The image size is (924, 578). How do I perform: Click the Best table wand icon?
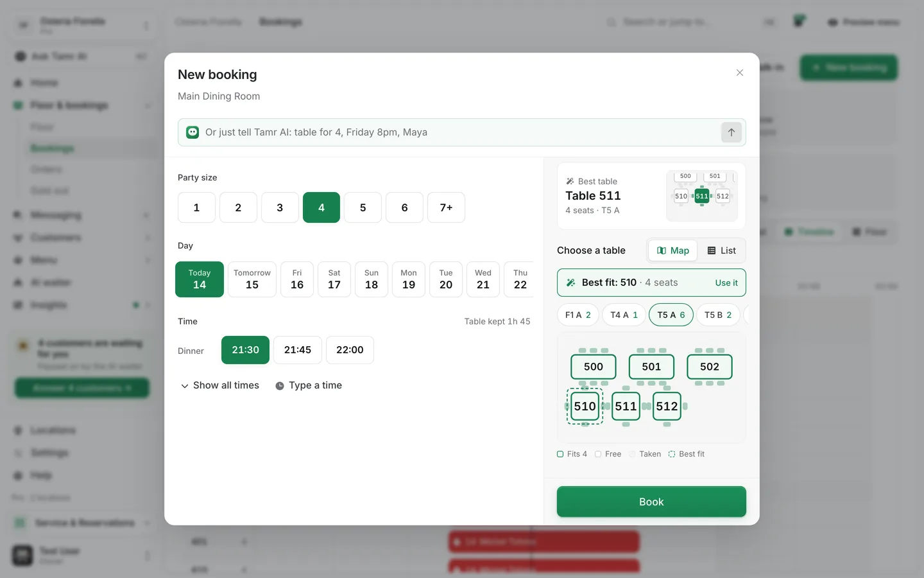pos(570,182)
